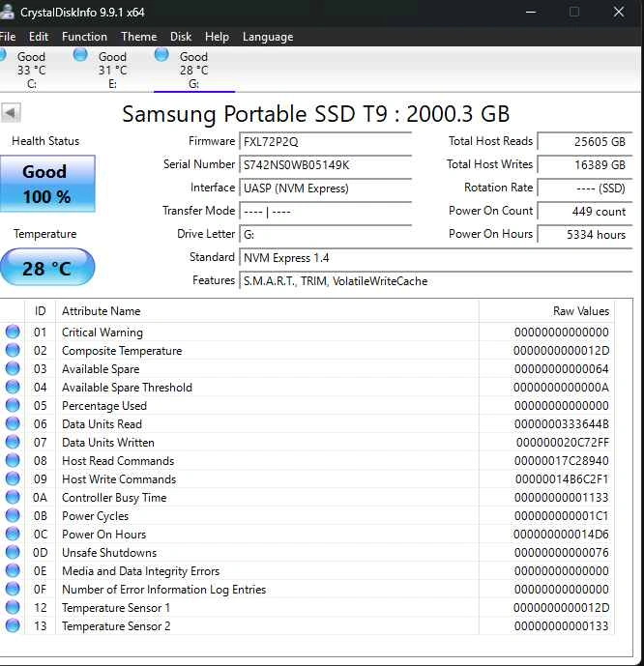Select the Percentage Used attribute name
The height and width of the screenshot is (666, 644).
[x=104, y=406]
